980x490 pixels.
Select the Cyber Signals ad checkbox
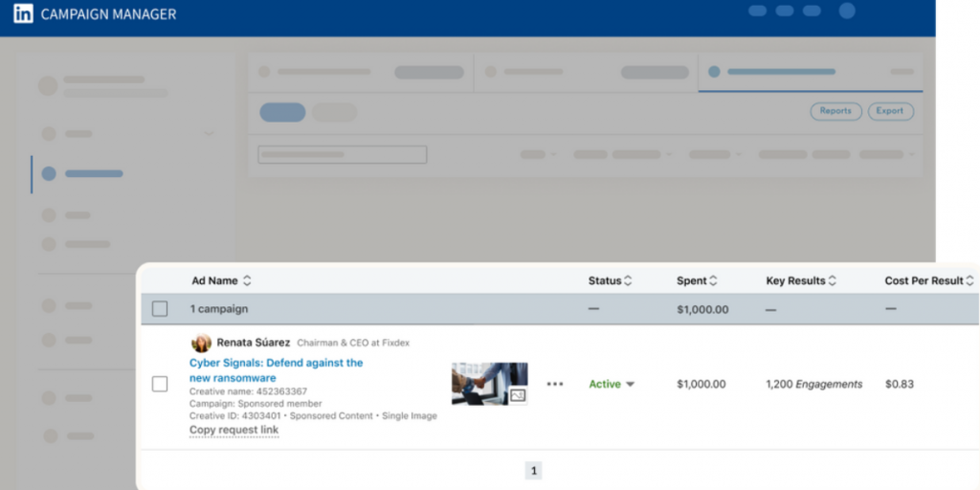[160, 384]
